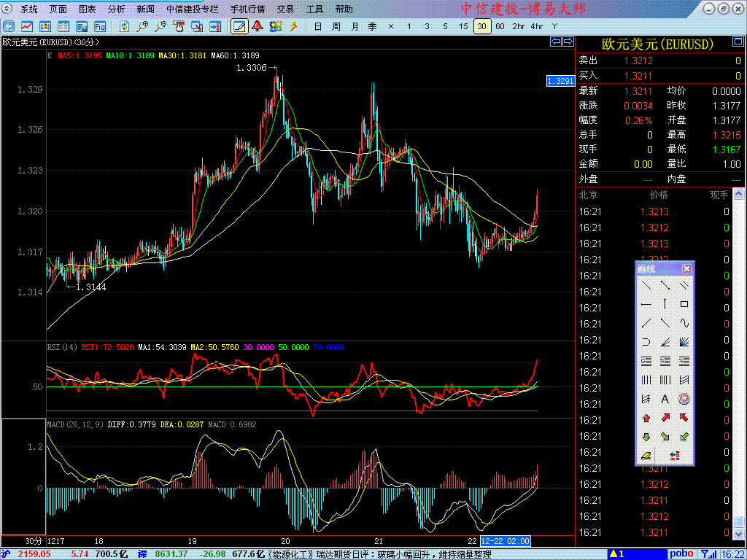Select the Fibonacci fan lines tool

684,342
